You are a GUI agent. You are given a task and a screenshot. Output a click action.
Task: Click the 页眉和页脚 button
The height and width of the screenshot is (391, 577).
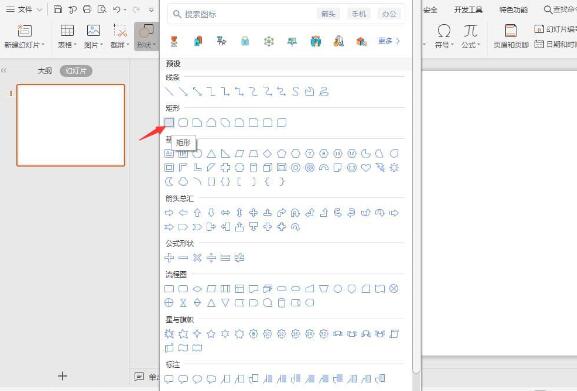click(511, 36)
